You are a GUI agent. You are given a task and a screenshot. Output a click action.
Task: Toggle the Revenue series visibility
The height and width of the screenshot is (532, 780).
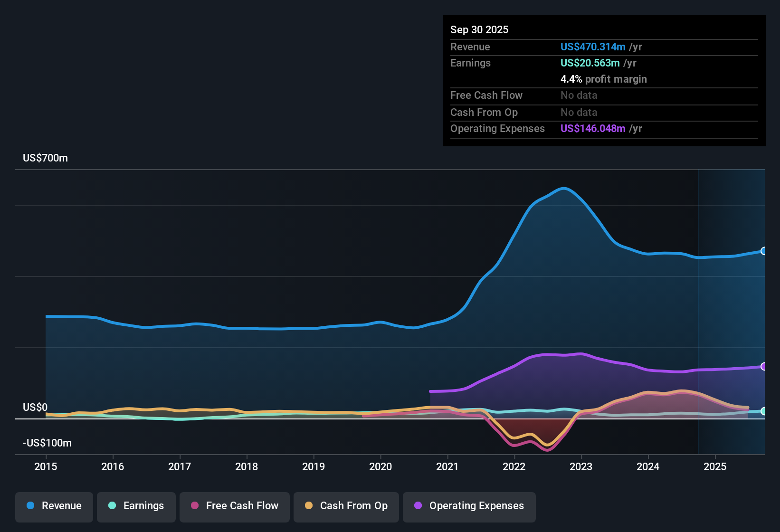(x=54, y=506)
